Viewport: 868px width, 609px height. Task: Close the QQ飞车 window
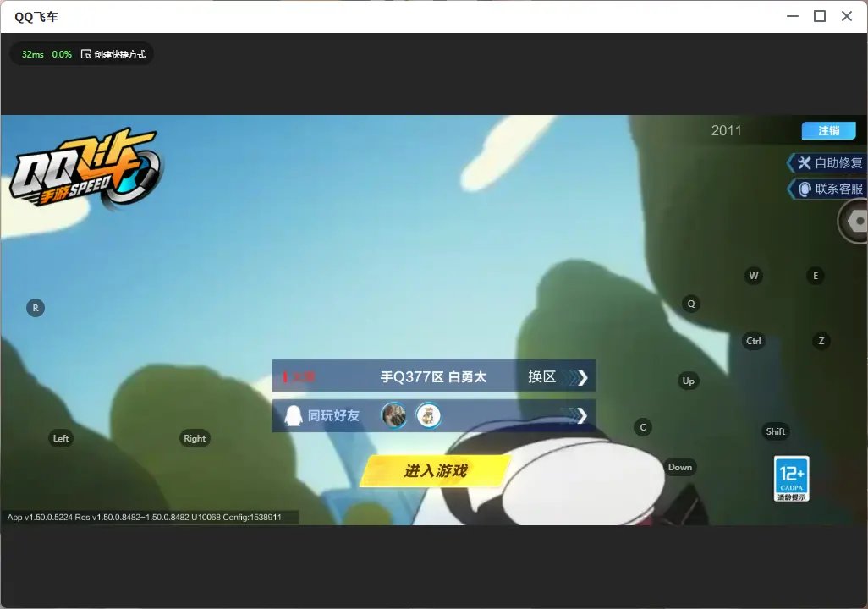pyautogui.click(x=847, y=17)
